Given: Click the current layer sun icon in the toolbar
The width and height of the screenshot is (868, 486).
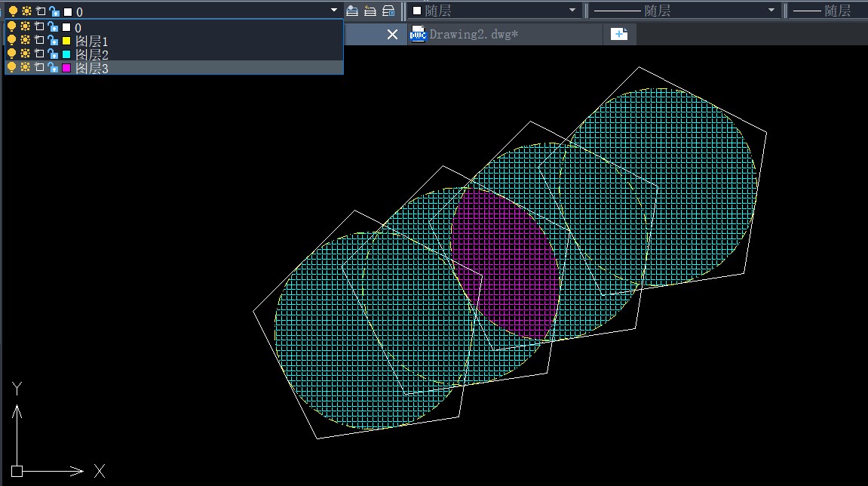Looking at the screenshot, I should coord(26,11).
